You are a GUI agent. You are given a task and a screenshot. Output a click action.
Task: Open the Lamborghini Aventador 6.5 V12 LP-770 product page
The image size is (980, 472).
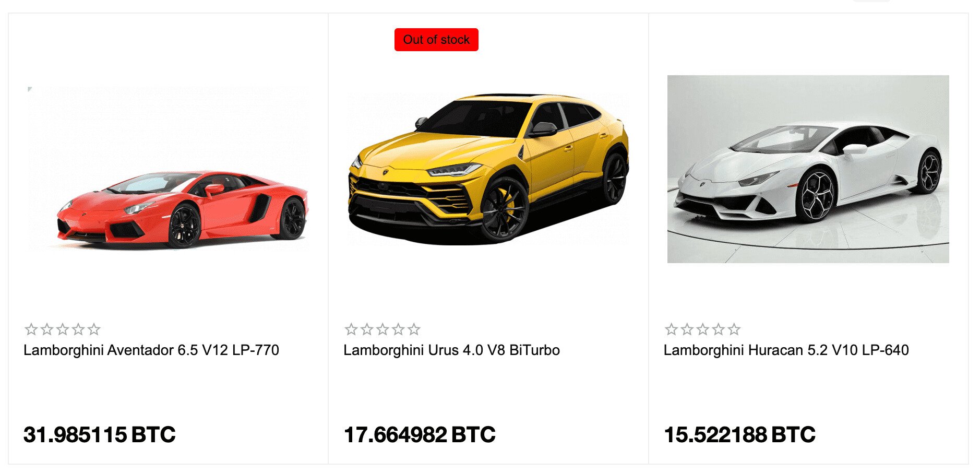pyautogui.click(x=151, y=351)
